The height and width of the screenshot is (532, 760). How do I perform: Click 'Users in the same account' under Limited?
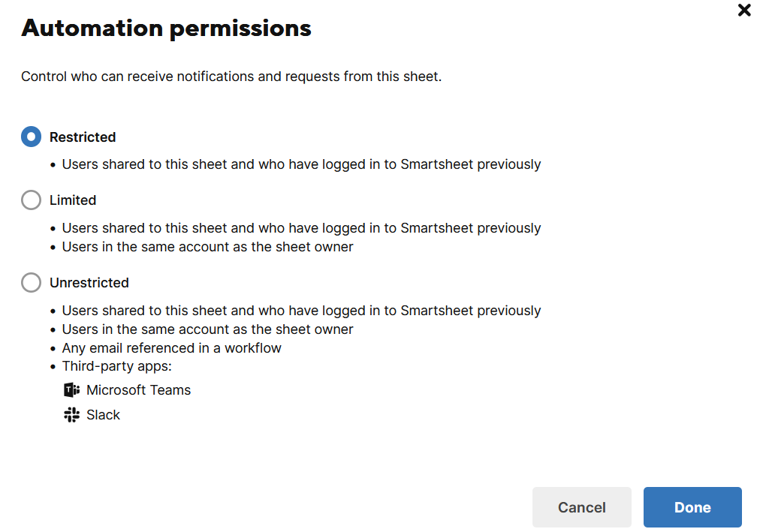pos(207,247)
